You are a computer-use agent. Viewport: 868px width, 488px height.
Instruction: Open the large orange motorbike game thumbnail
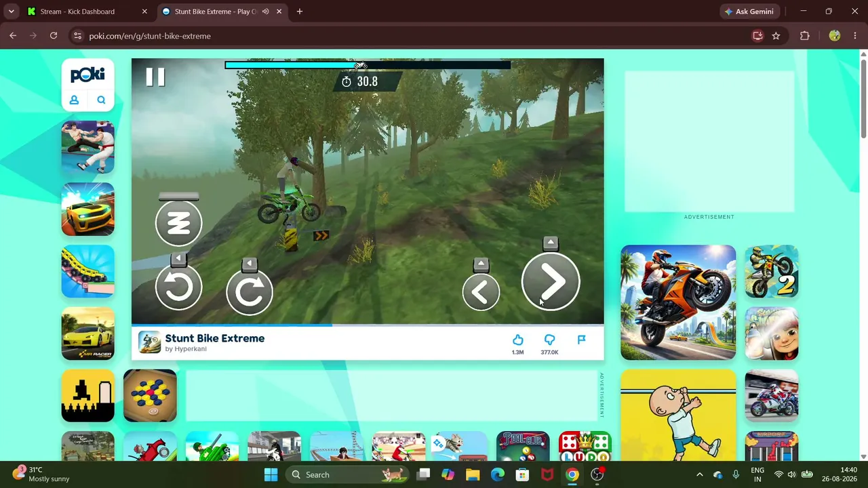coord(678,302)
